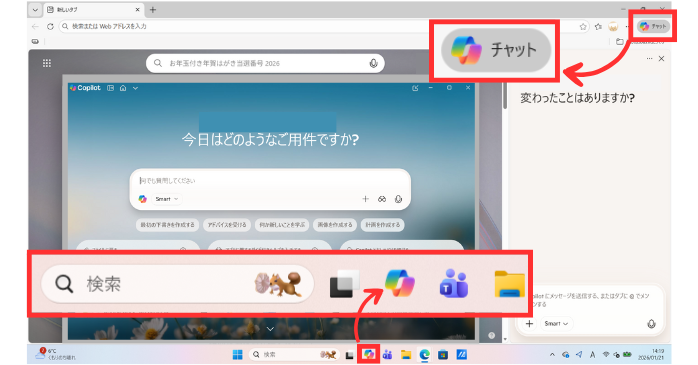Choose the 計画を作成する suggestion chip

(x=383, y=225)
